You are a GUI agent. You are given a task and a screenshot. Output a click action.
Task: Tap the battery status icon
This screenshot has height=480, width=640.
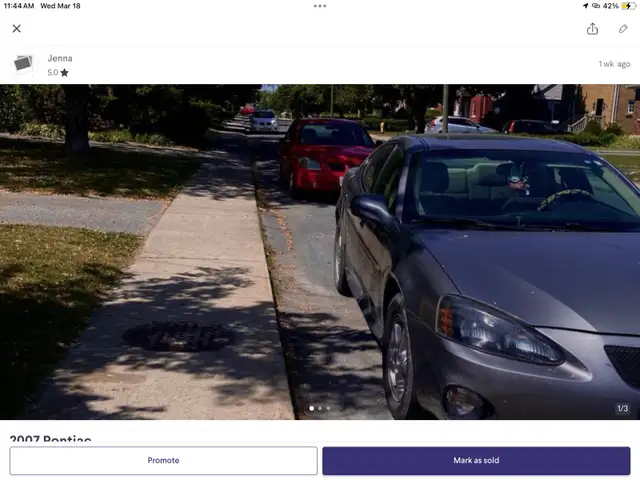pos(628,5)
